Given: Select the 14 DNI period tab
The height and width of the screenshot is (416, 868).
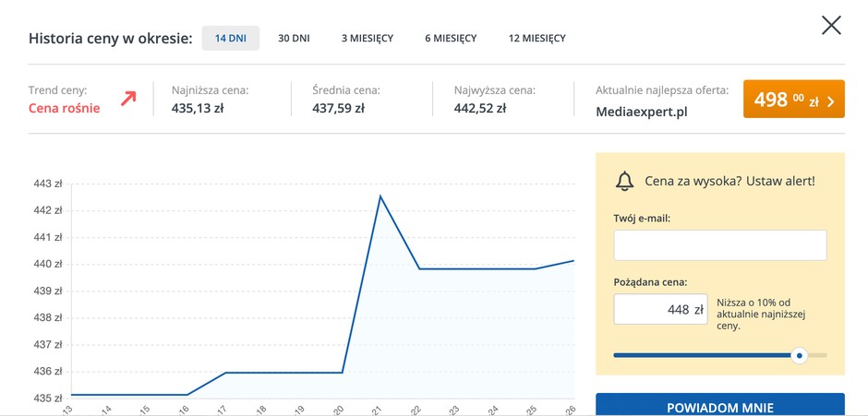Looking at the screenshot, I should pyautogui.click(x=231, y=38).
